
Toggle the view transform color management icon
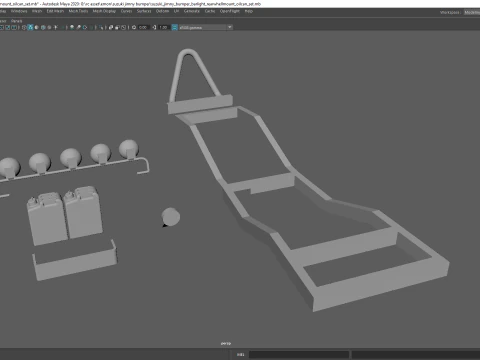coord(174,27)
